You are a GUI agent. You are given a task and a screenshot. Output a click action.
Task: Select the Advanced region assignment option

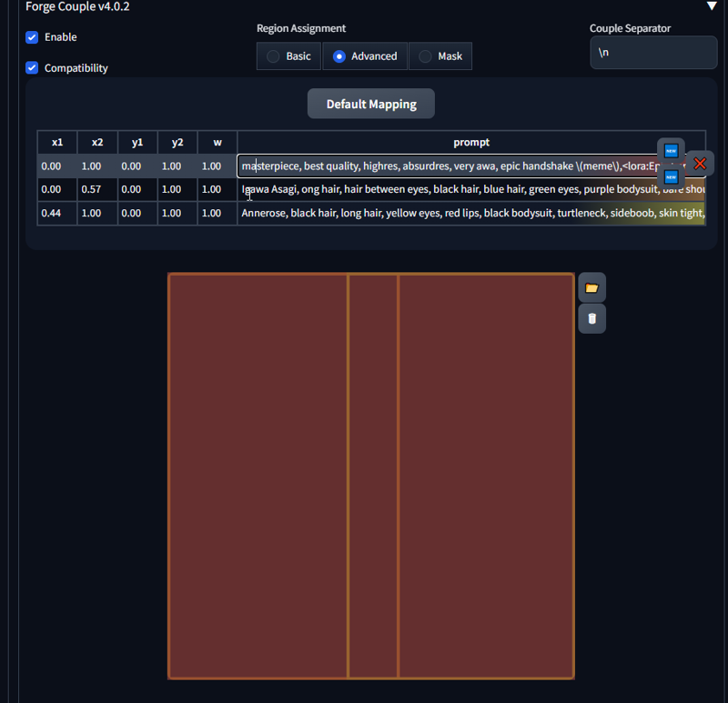[x=365, y=56]
